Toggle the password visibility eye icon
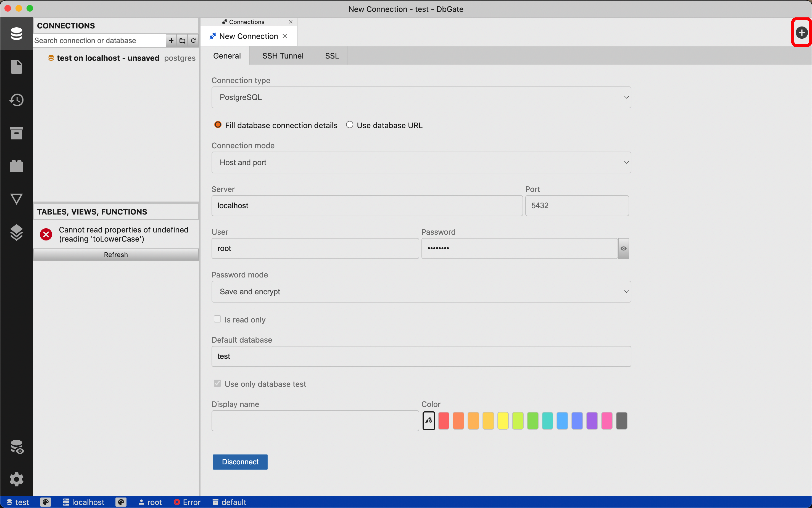This screenshot has width=812, height=508. click(x=623, y=248)
